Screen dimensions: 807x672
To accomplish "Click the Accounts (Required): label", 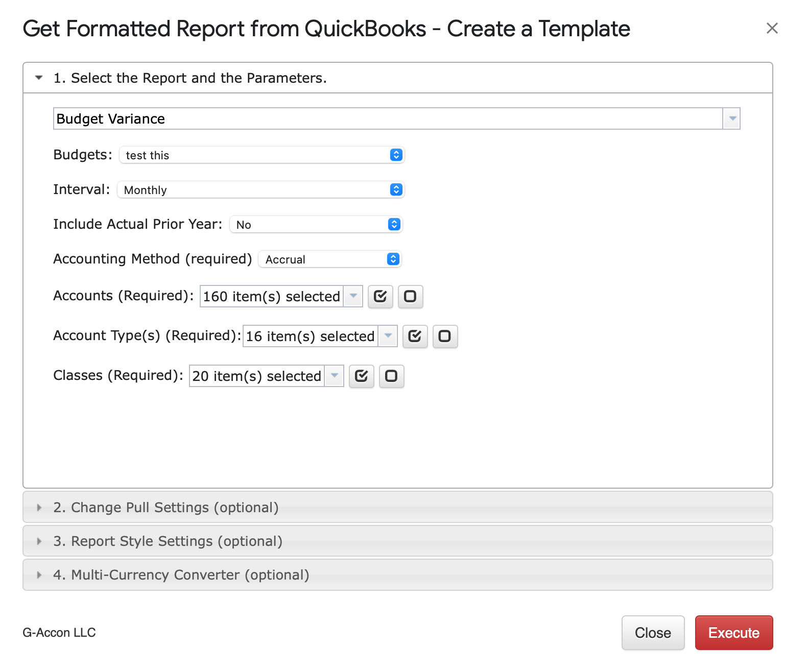I will pyautogui.click(x=124, y=296).
